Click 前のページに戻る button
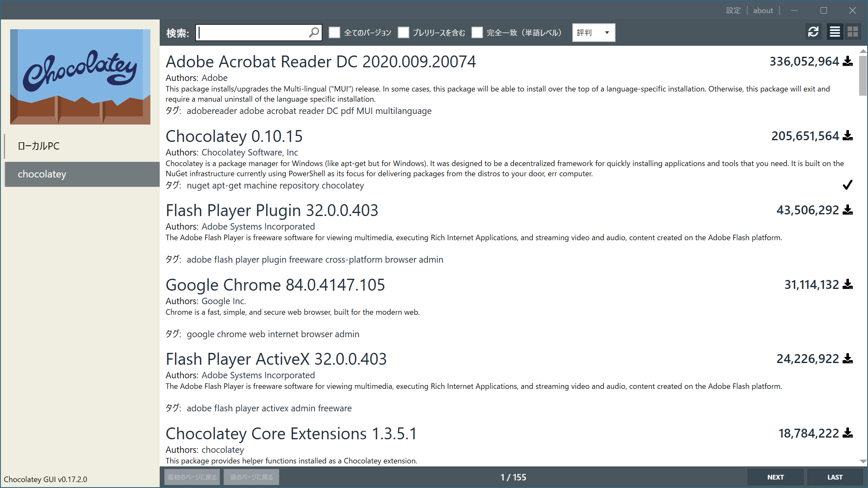Viewport: 868px width, 488px height. pyautogui.click(x=251, y=477)
